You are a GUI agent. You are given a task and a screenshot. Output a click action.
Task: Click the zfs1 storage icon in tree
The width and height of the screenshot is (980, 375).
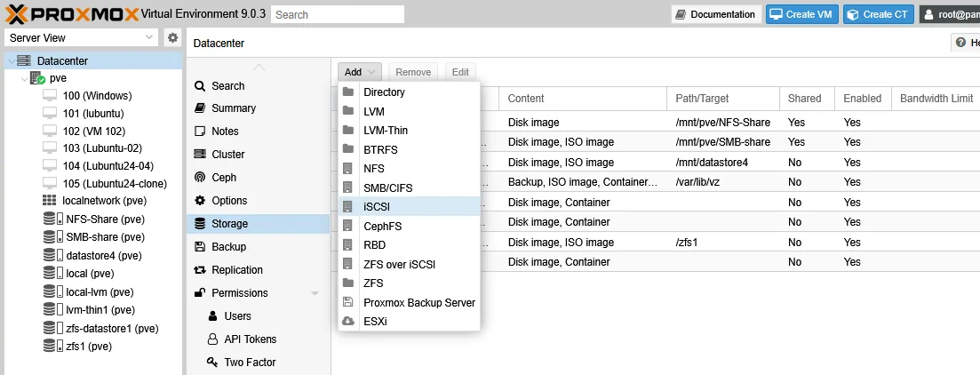52,346
